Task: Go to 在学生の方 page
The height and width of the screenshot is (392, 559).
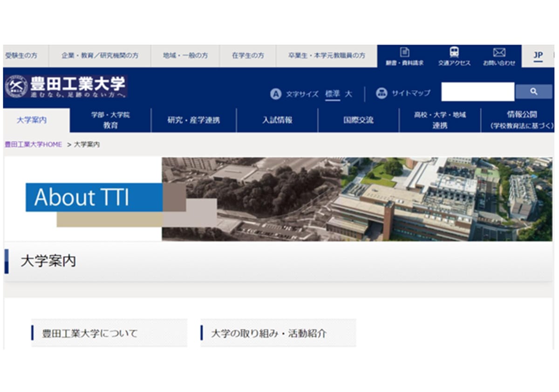Action: click(x=248, y=55)
